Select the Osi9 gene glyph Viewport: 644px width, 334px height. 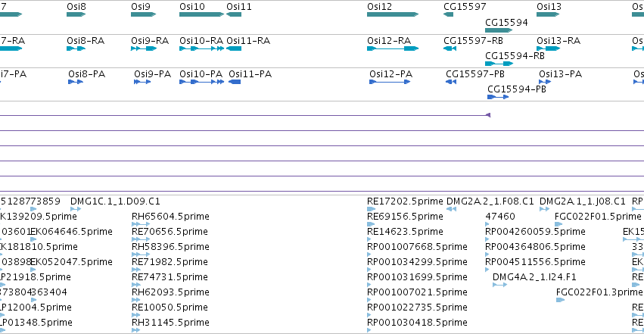(143, 14)
